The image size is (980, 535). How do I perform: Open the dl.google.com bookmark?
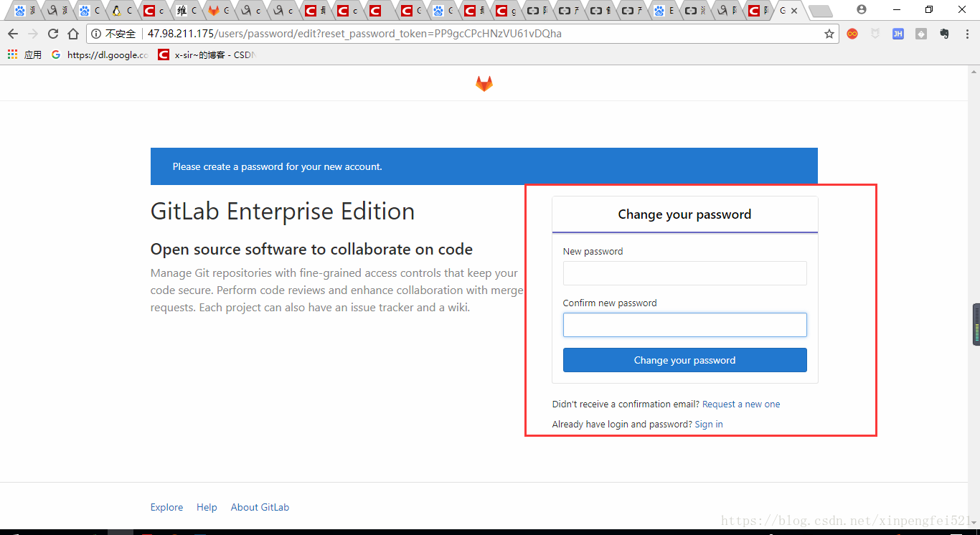tap(100, 55)
